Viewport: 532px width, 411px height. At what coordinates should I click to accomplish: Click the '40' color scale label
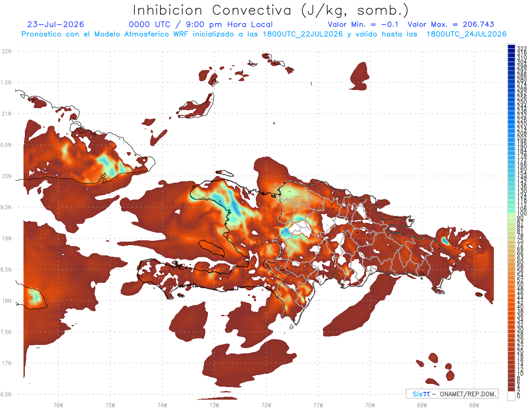(520, 307)
